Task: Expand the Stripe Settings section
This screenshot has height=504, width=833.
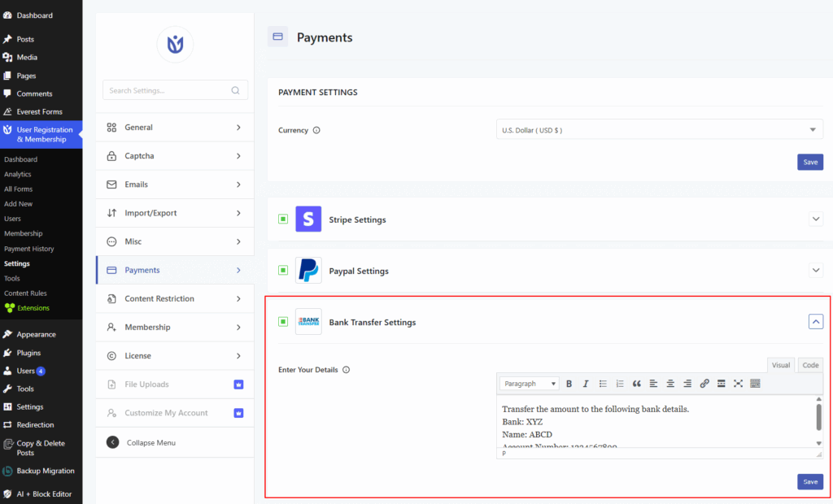Action: click(815, 219)
